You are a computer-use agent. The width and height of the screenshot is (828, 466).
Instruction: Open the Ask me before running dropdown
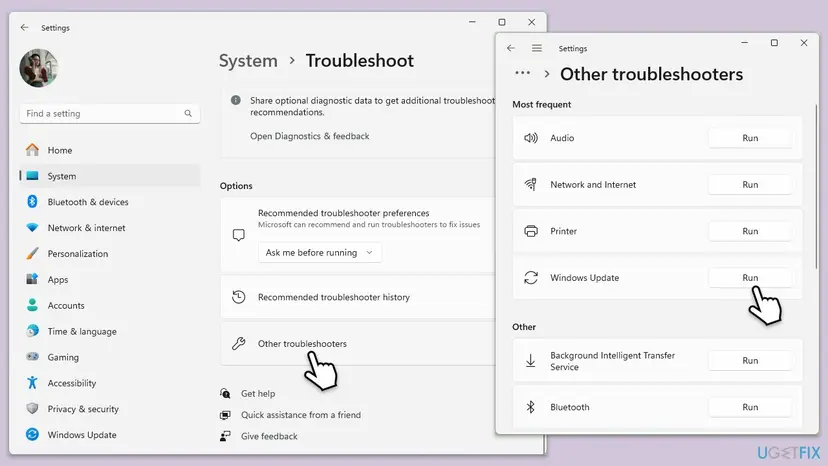(x=319, y=253)
